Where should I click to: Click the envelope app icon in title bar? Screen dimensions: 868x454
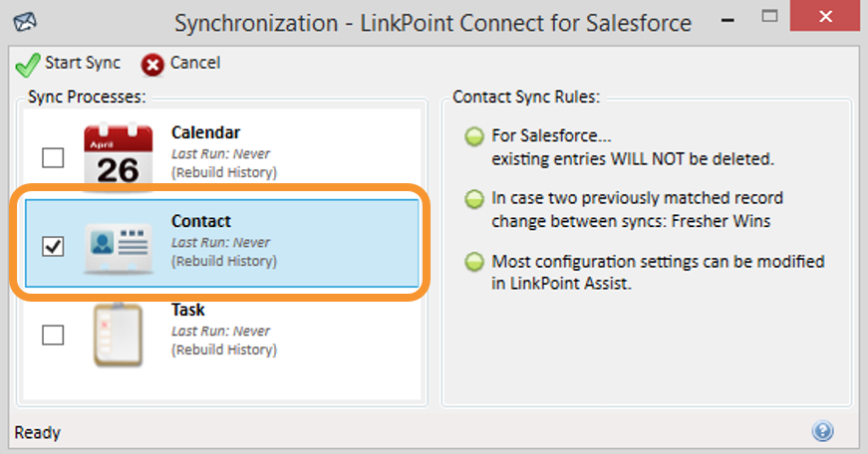pyautogui.click(x=25, y=23)
